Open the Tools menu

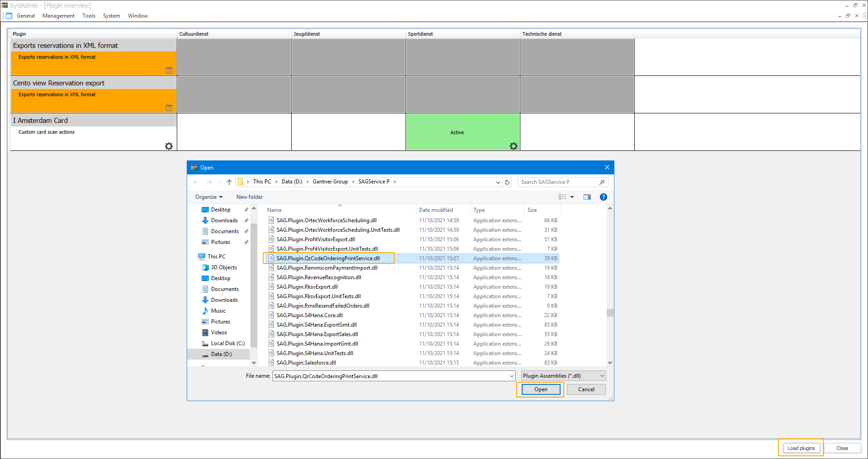89,15
